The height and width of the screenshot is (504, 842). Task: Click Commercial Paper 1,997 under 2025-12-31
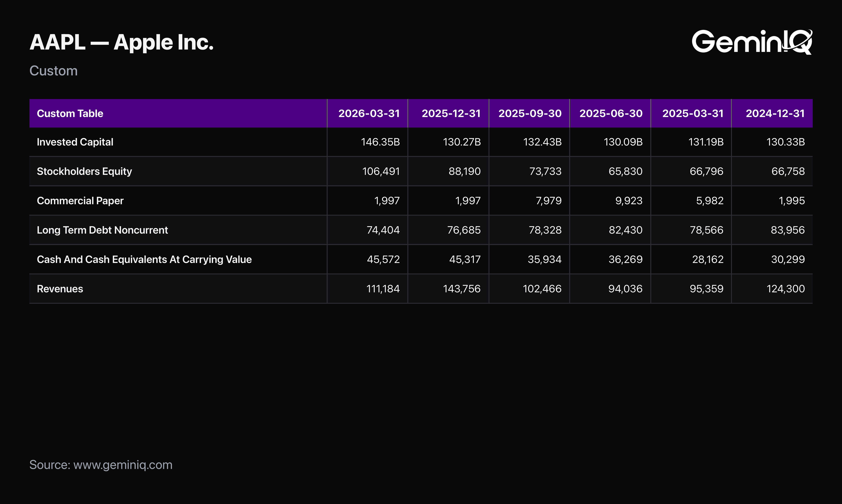[468, 201]
